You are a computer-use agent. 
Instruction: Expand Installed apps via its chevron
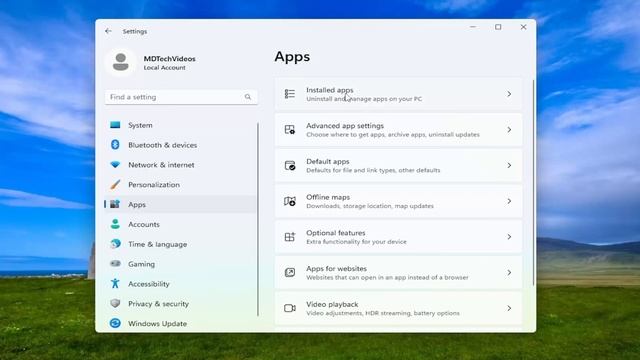[509, 94]
